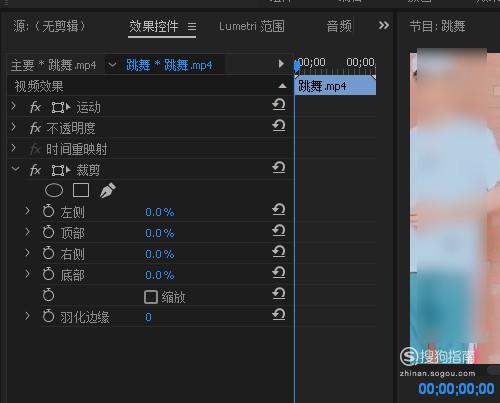Reset the 不透明度 (Opacity) effect
This screenshot has width=500, height=403.
(x=279, y=126)
